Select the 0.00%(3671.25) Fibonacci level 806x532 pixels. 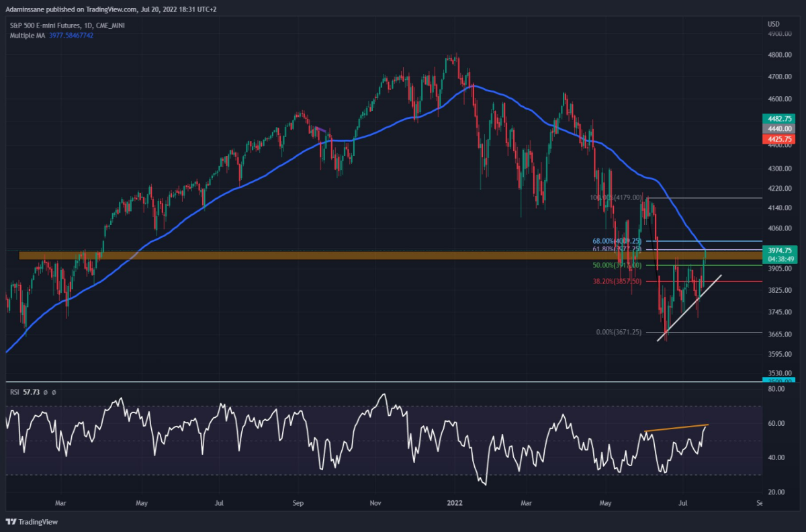(617, 332)
